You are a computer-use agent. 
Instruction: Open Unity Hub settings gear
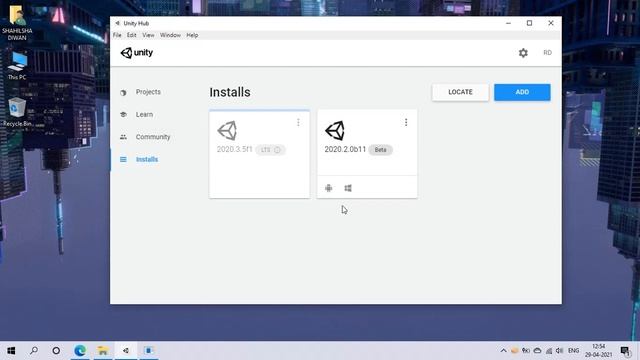point(523,53)
